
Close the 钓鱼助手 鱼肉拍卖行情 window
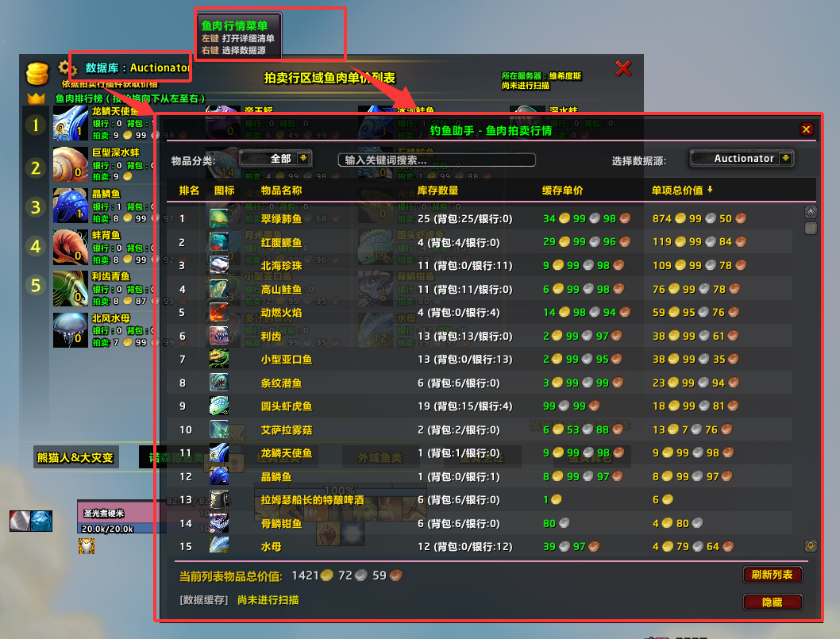click(x=806, y=129)
